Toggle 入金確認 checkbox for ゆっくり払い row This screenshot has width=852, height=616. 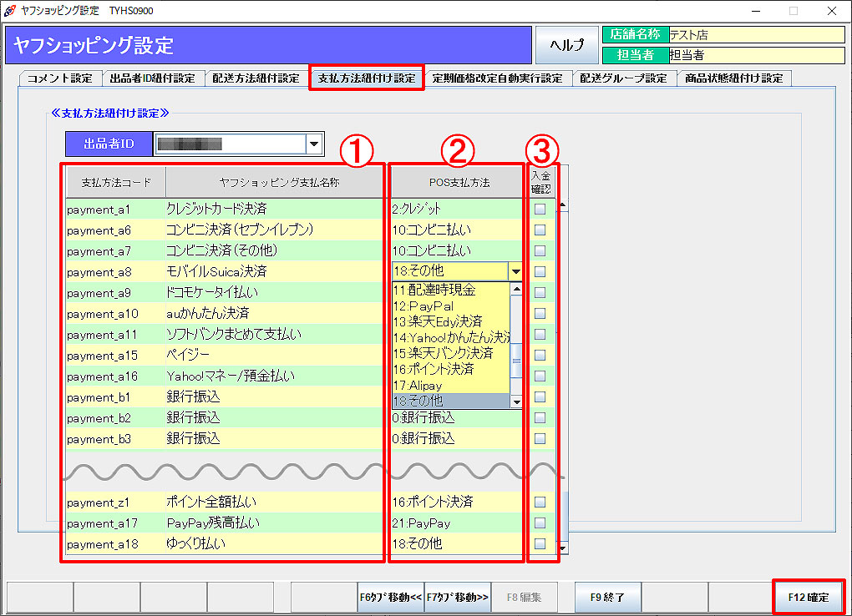coord(540,543)
